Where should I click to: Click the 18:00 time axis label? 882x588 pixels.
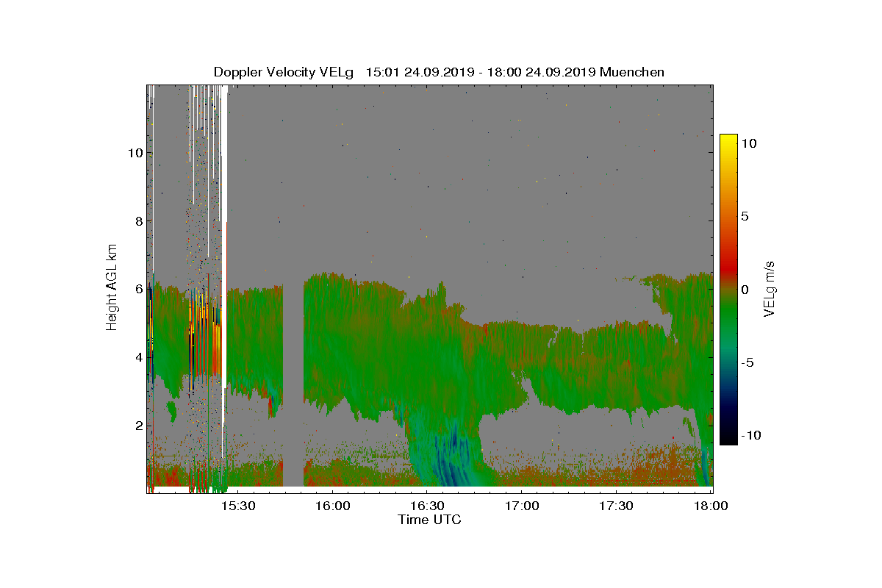coord(711,506)
